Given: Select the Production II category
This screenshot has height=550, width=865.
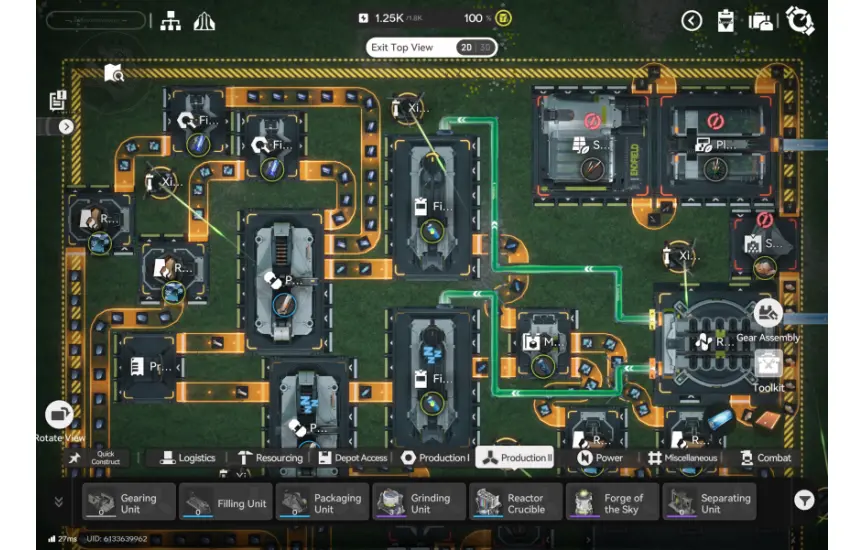Looking at the screenshot, I should point(515,458).
